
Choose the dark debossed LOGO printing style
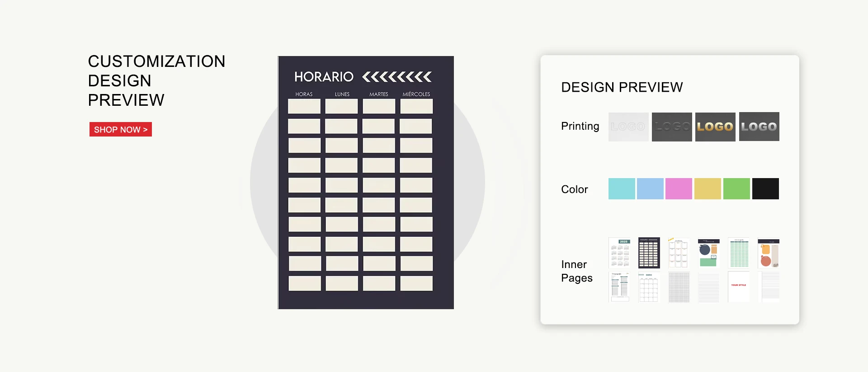pyautogui.click(x=671, y=127)
